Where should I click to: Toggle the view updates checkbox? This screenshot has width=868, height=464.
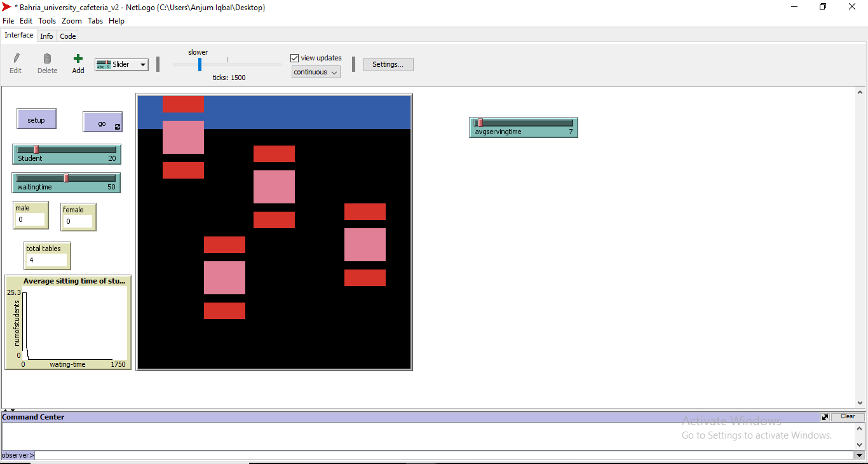[x=294, y=58]
